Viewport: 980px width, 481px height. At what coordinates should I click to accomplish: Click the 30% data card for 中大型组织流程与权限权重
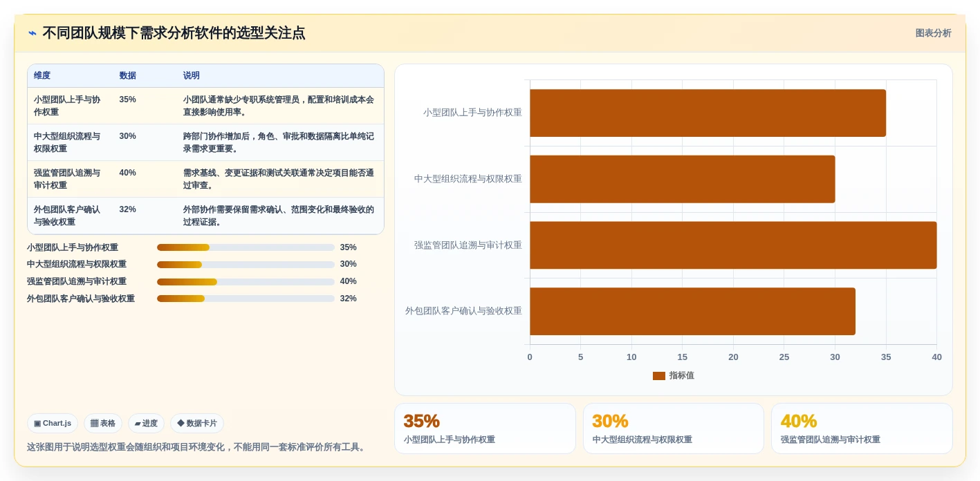674,428
